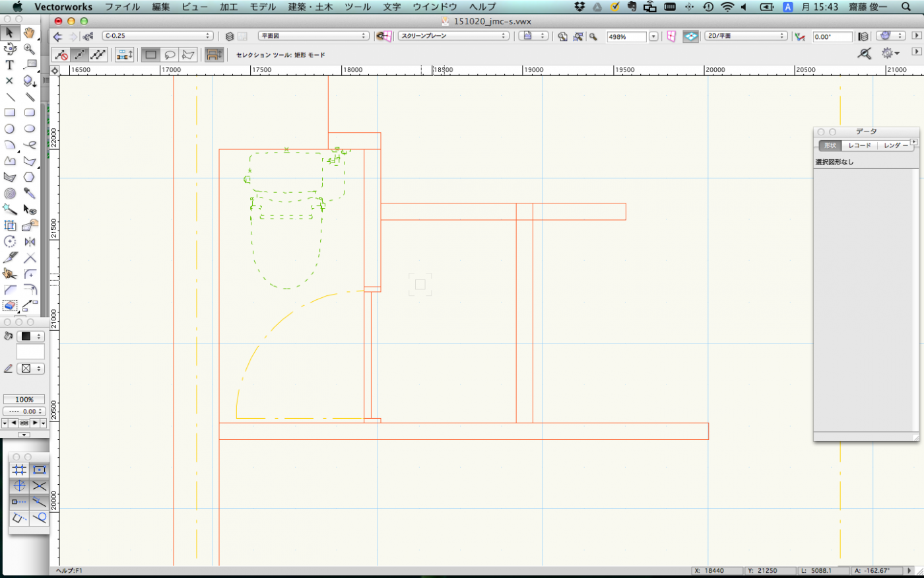Screen dimensions: 924x578
Task: Click the Rectangle drawing tool
Action: [10, 113]
